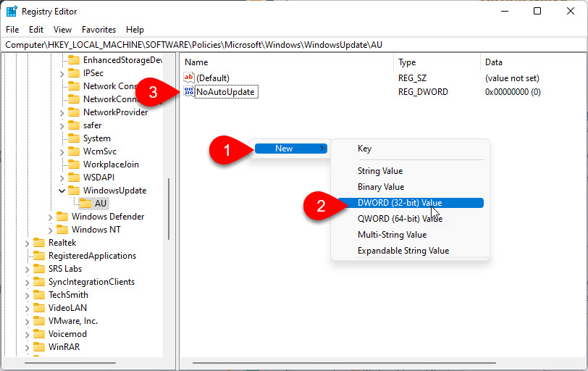Expand the TechSmith key
588x371 pixels.
(27, 296)
